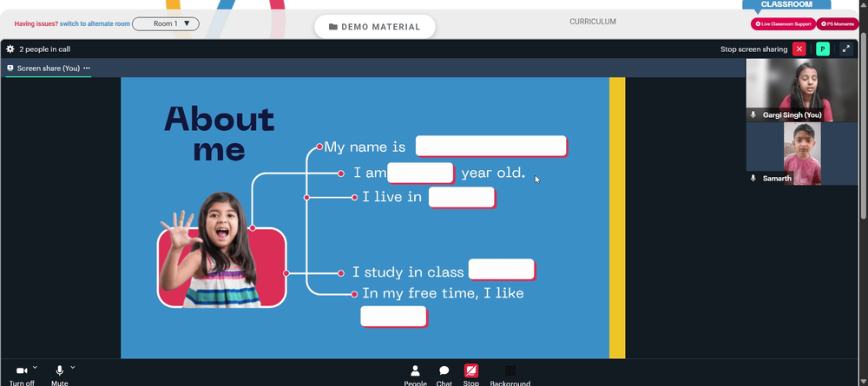Viewport: 868px width, 386px height.
Task: Select the CLASSROOM tab
Action: 786,4
